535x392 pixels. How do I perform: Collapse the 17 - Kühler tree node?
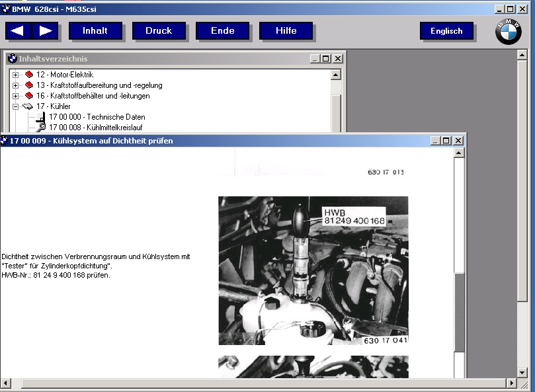coord(16,106)
